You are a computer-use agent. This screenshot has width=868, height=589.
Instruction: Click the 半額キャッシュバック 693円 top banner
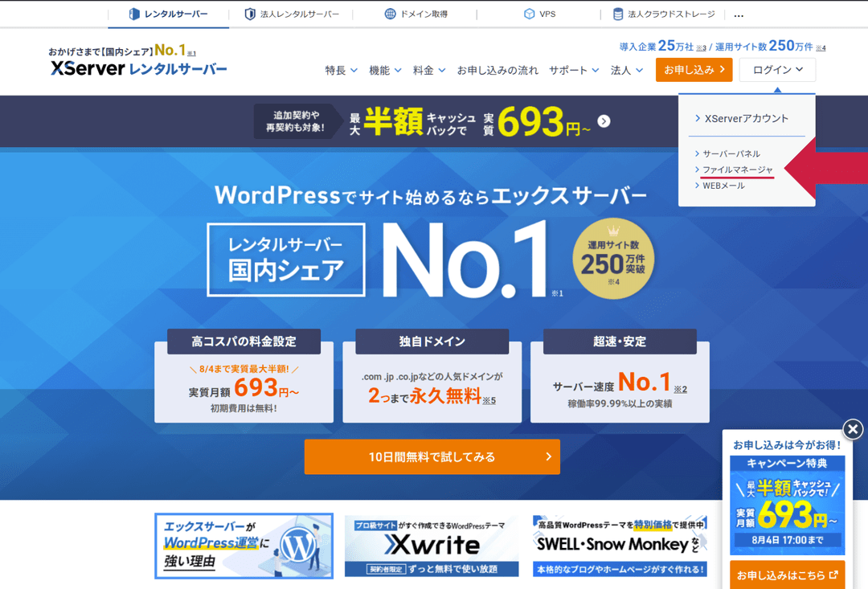coord(432,121)
